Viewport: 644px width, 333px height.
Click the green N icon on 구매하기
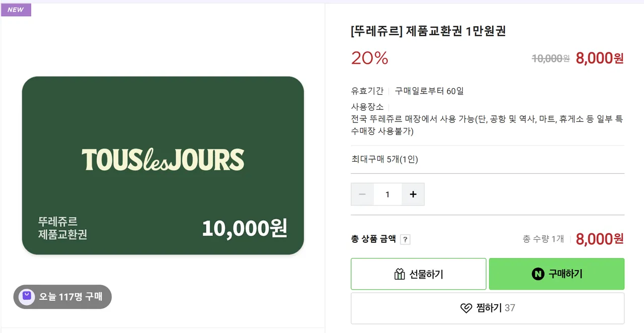click(x=538, y=274)
